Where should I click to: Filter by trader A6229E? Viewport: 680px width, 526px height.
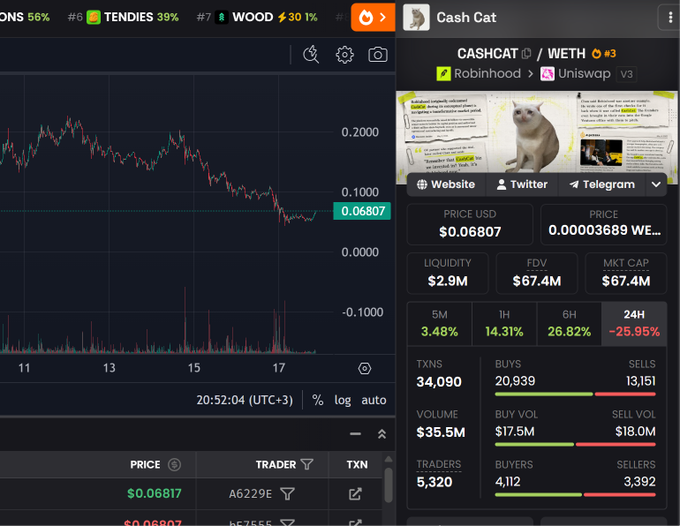pyautogui.click(x=287, y=493)
